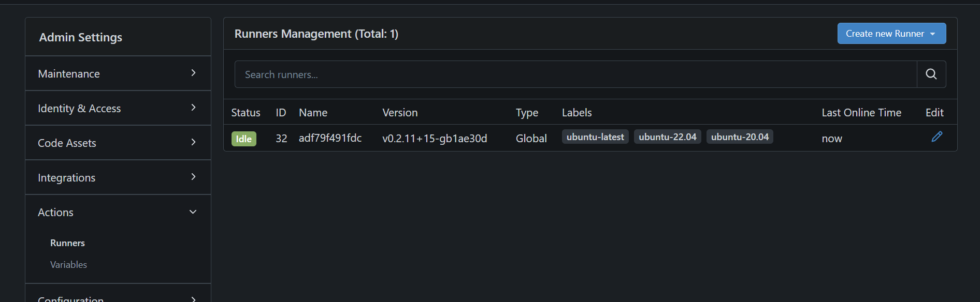This screenshot has width=980, height=302.
Task: Collapse the Actions section
Action: tap(118, 212)
